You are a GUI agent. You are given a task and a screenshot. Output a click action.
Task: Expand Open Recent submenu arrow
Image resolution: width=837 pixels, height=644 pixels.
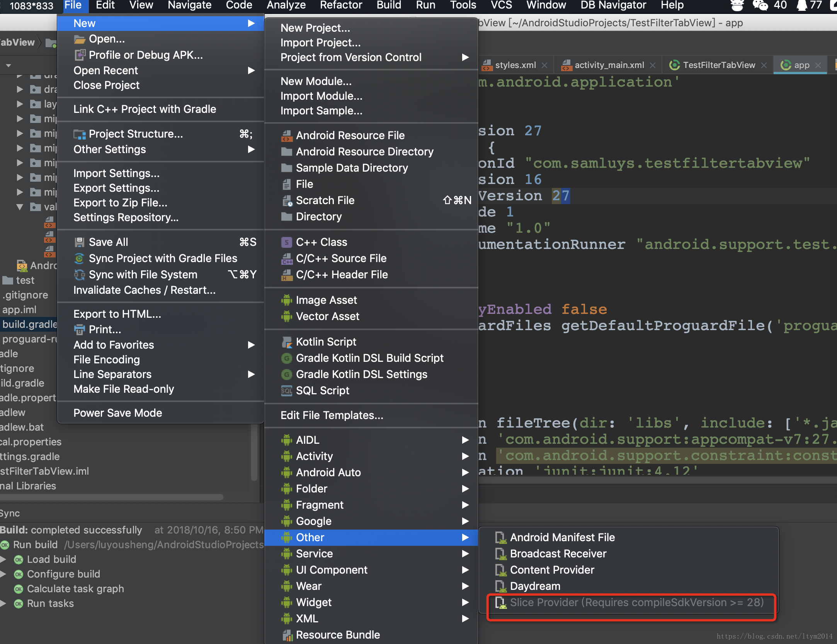251,70
